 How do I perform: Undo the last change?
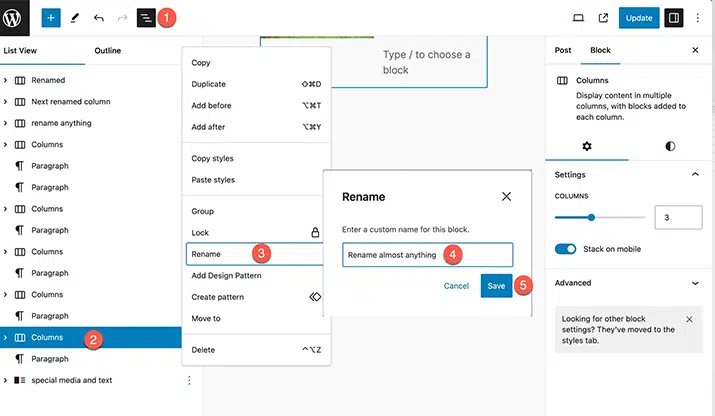[98, 18]
